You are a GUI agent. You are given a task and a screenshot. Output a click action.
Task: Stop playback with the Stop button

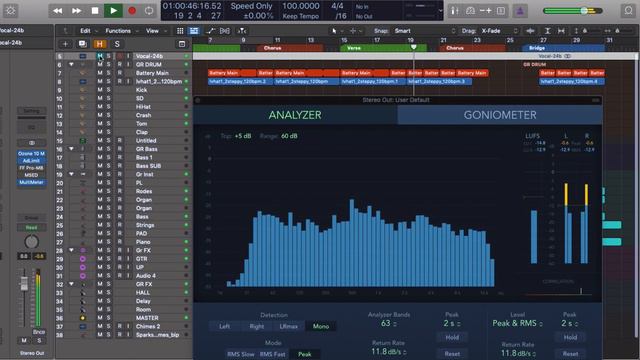tap(95, 11)
